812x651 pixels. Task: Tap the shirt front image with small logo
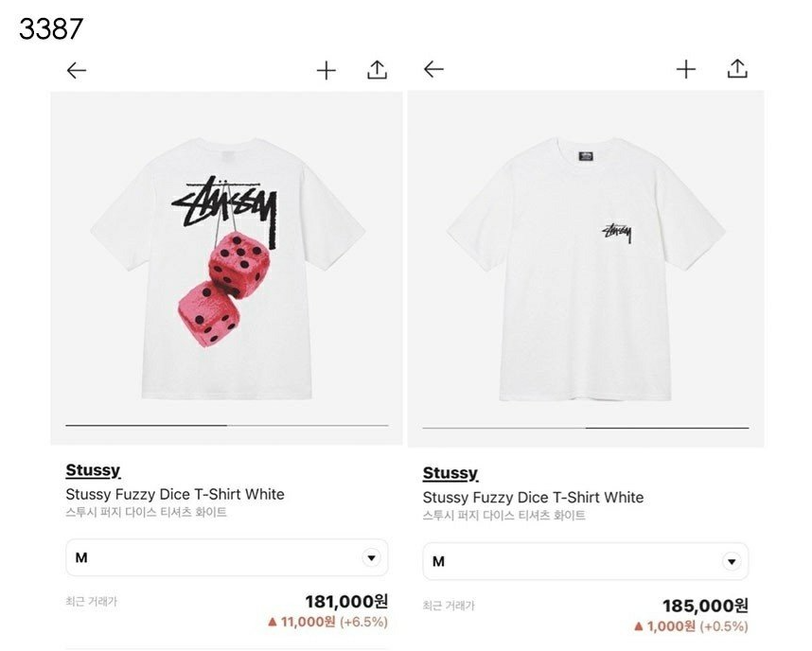pos(586,269)
